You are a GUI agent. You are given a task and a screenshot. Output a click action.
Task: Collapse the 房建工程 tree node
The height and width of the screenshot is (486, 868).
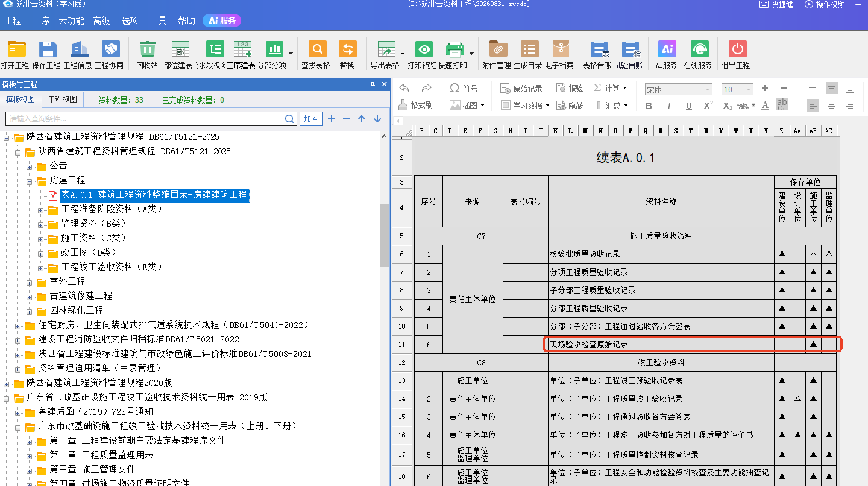[x=30, y=180]
